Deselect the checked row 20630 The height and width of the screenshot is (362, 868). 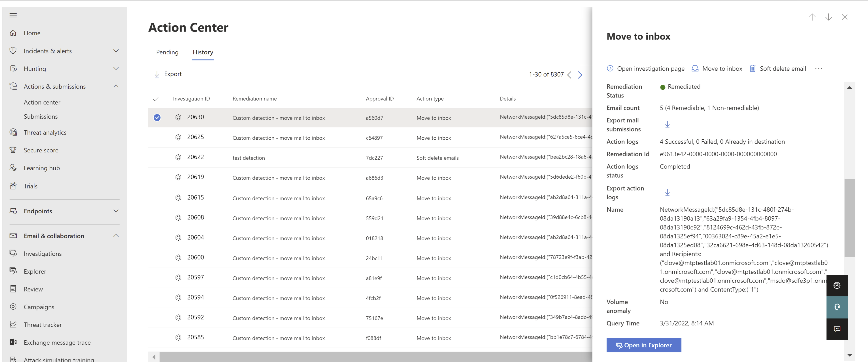(157, 118)
